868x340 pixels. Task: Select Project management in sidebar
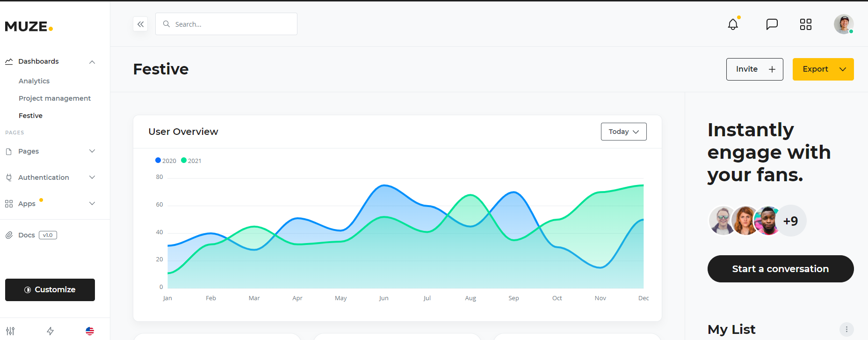coord(55,98)
